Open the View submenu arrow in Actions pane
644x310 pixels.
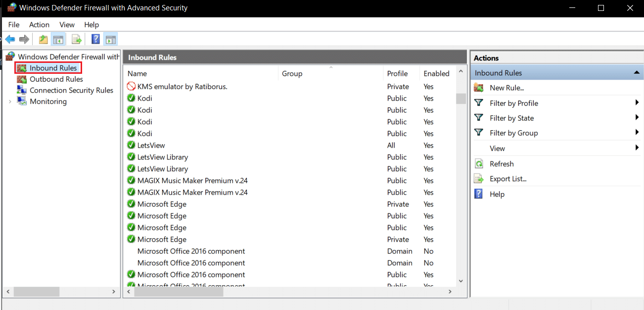click(x=637, y=148)
